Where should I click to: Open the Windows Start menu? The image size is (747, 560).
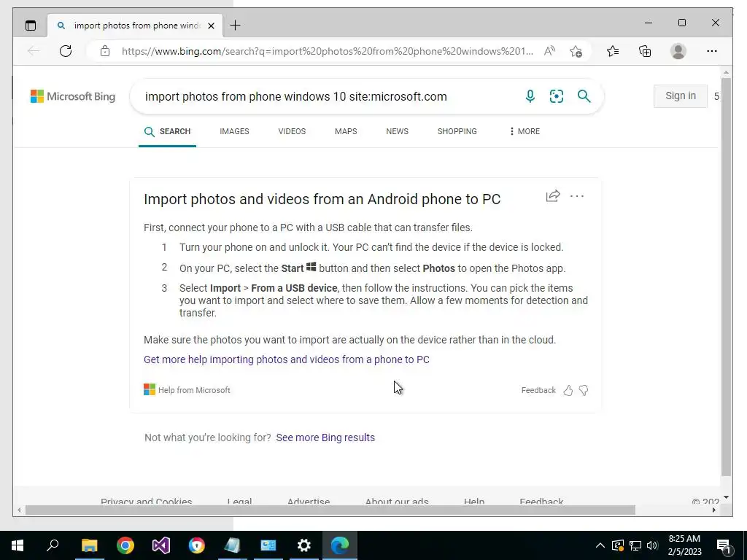click(18, 545)
